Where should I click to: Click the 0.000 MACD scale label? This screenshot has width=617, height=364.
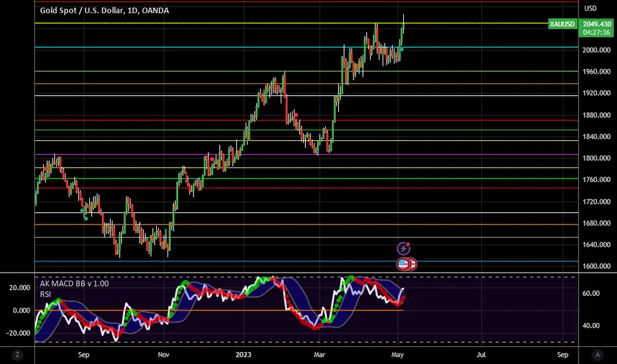(21, 310)
